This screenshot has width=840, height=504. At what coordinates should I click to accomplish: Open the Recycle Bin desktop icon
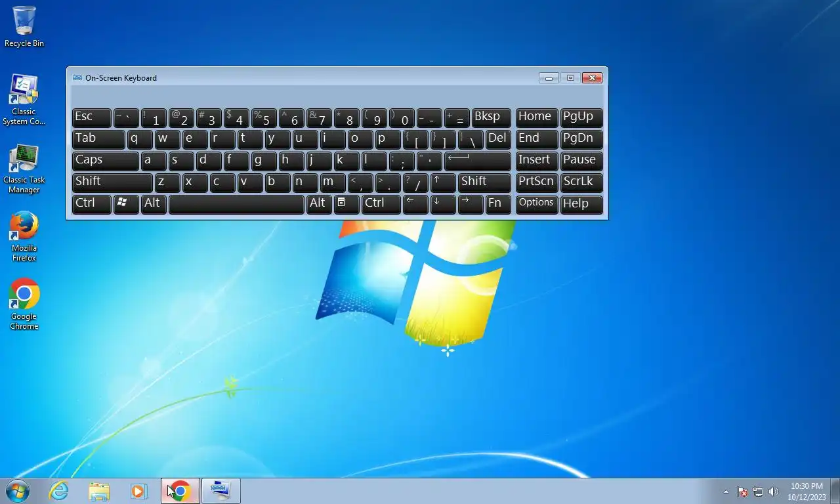click(x=24, y=26)
